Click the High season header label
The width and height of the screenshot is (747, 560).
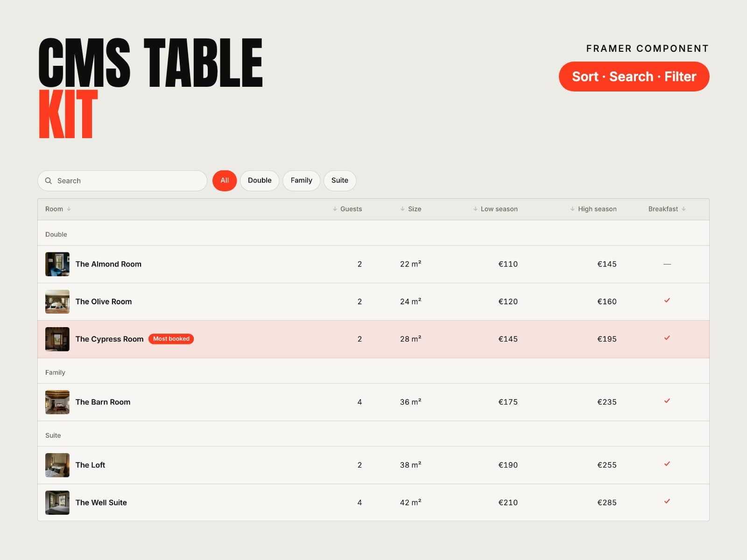click(597, 209)
